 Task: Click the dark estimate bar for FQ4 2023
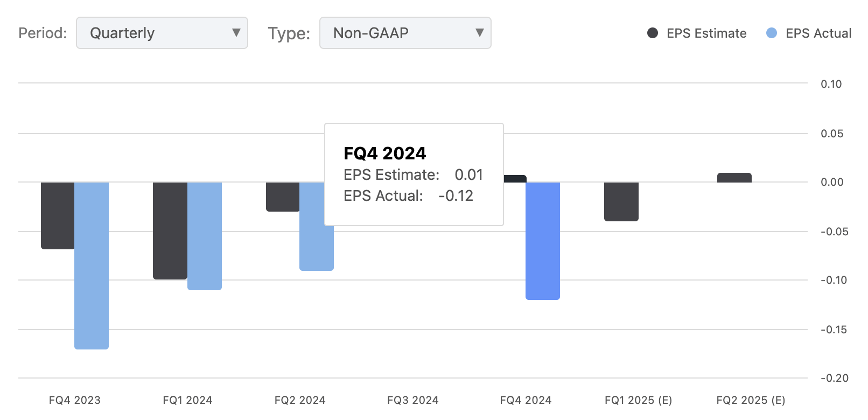point(57,215)
